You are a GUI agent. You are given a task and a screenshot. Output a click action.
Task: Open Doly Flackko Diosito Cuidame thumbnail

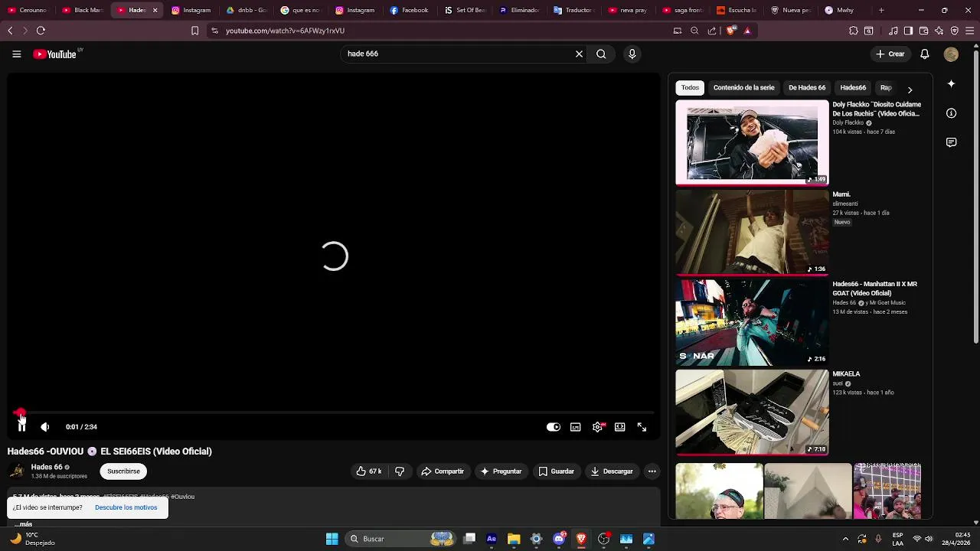[x=752, y=142]
